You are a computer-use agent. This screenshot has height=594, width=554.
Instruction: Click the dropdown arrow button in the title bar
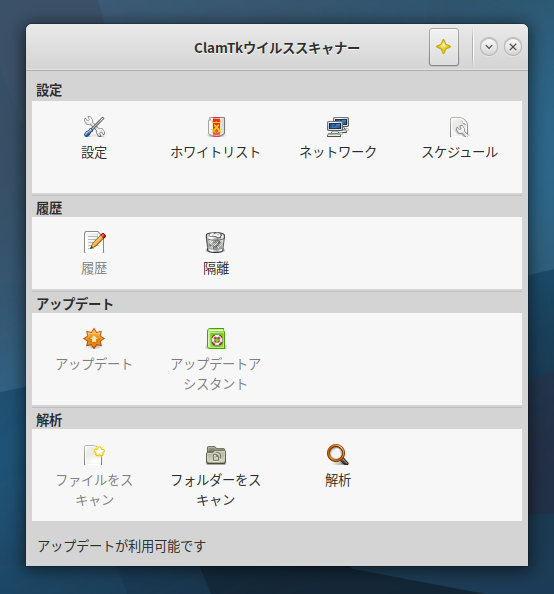(x=489, y=47)
